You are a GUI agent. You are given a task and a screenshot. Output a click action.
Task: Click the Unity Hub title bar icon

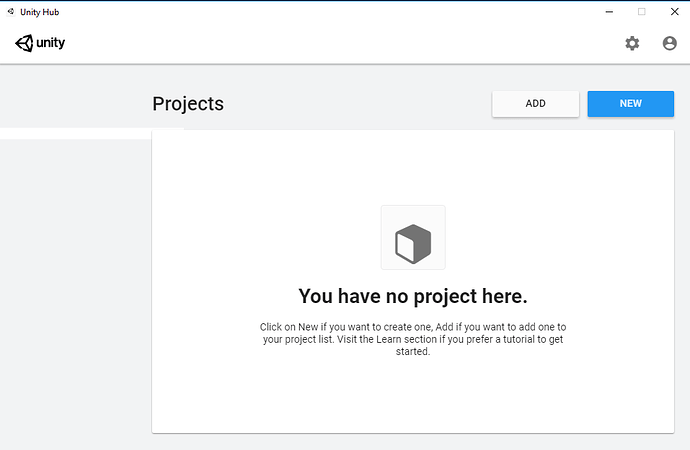(x=9, y=12)
